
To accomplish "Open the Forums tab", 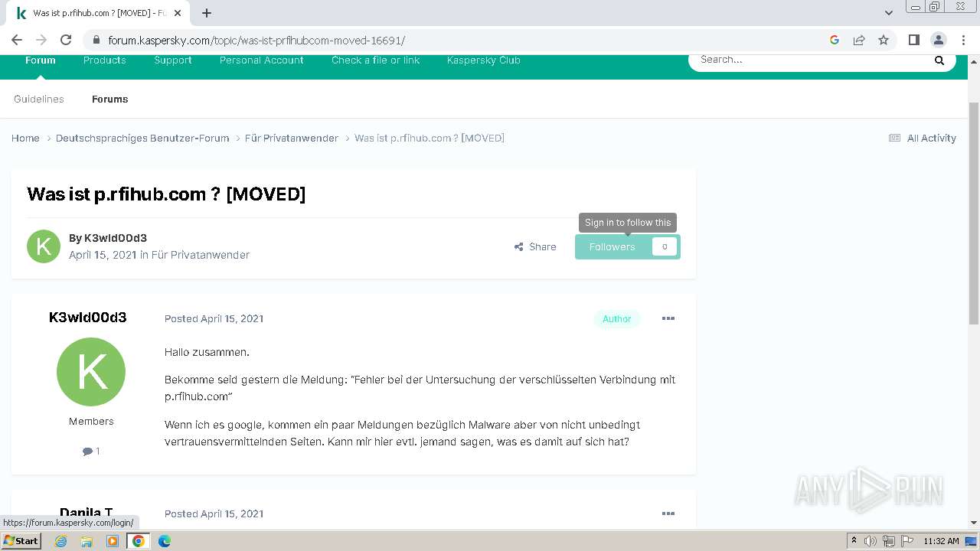I will [x=110, y=99].
